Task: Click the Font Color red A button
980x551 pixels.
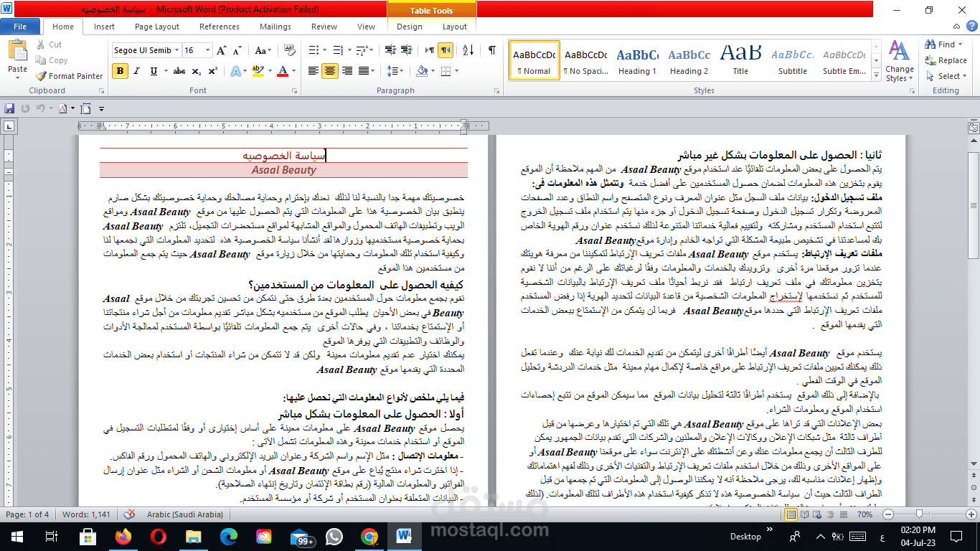Action: pyautogui.click(x=282, y=71)
